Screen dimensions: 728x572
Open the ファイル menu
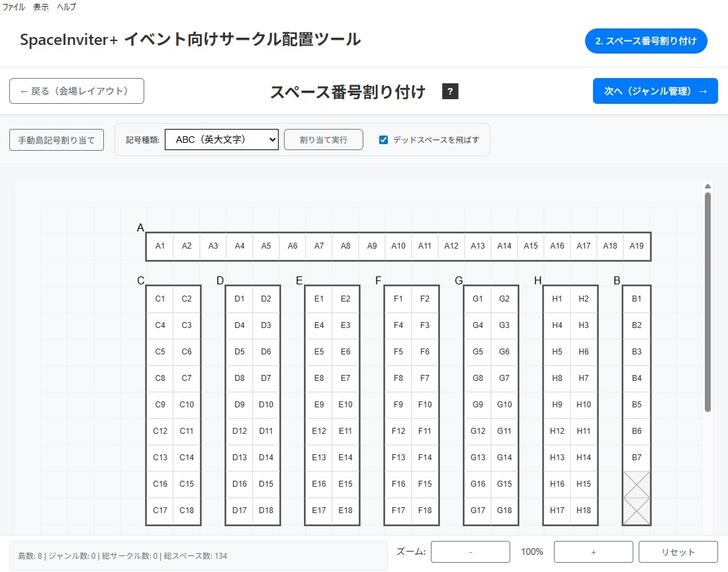coord(14,7)
